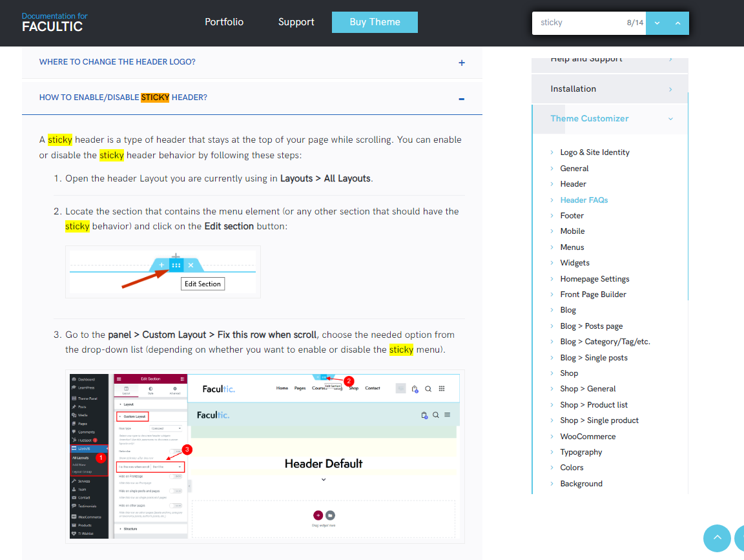Jump to next search match arrow
744x560 pixels.
pos(657,23)
